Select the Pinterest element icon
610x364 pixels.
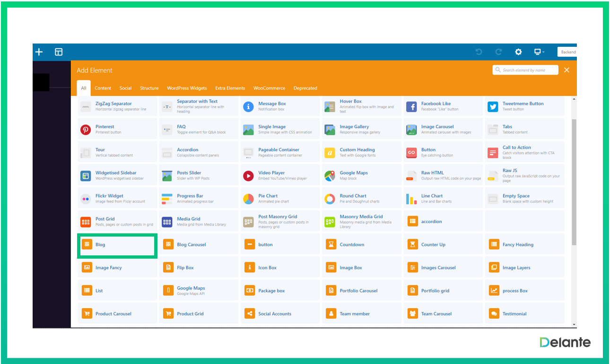pyautogui.click(x=86, y=130)
